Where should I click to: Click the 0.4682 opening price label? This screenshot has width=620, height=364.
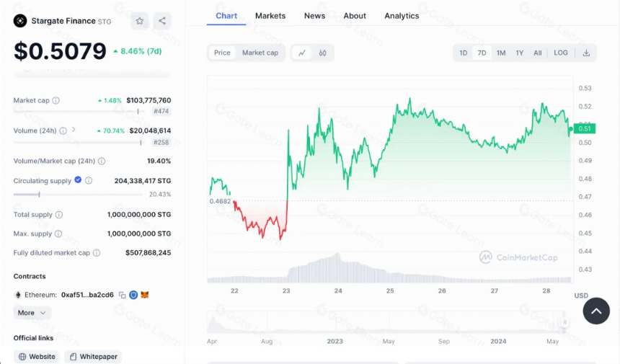[220, 201]
